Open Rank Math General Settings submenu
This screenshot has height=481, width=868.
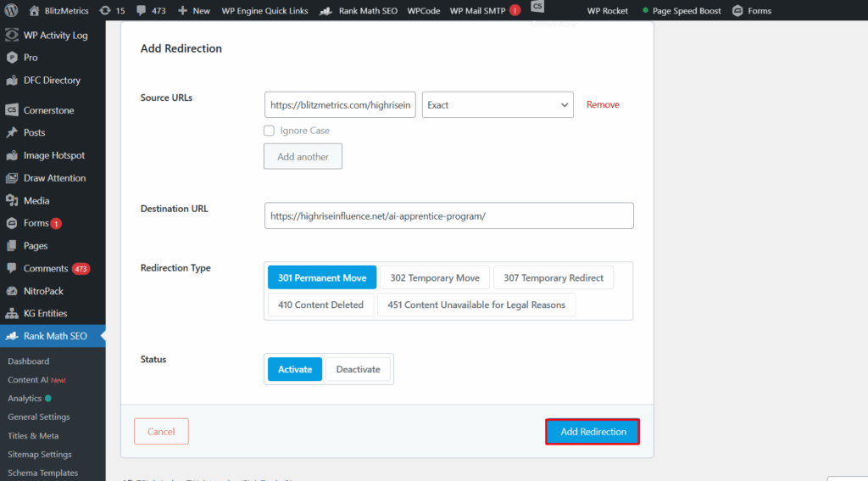click(39, 417)
